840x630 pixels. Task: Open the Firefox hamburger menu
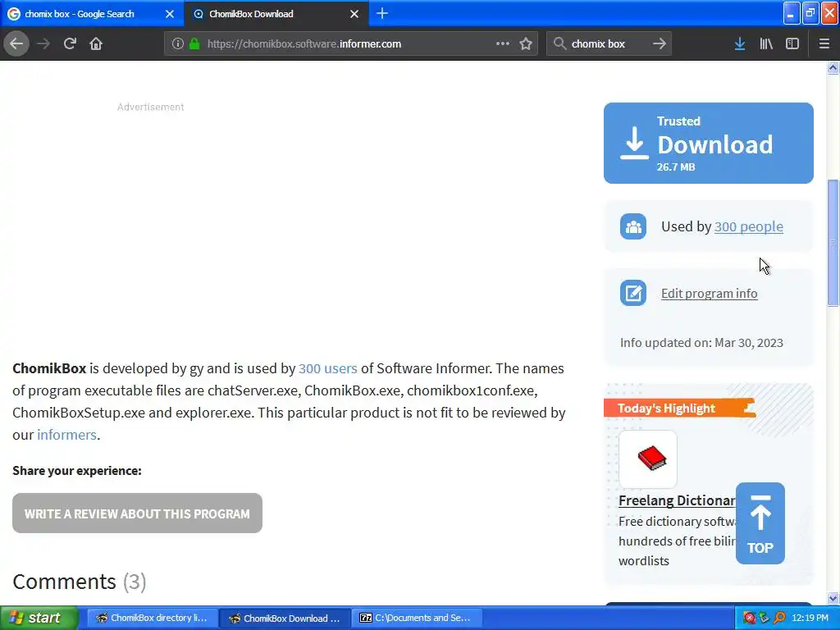coord(824,43)
